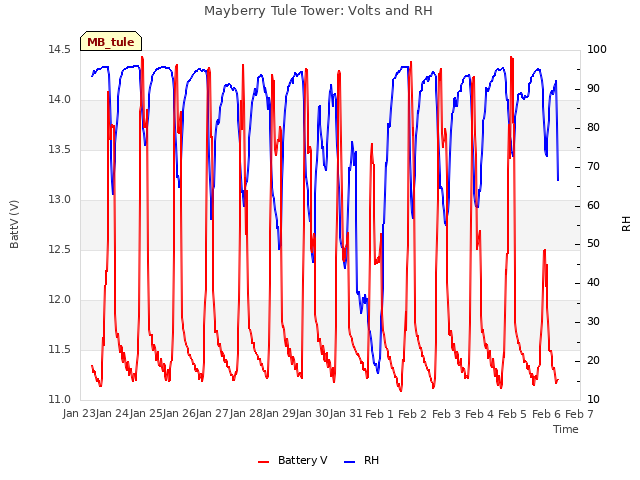The image size is (640, 480).
Task: Click the 13.5 voltage axis value
Action: 59,150
